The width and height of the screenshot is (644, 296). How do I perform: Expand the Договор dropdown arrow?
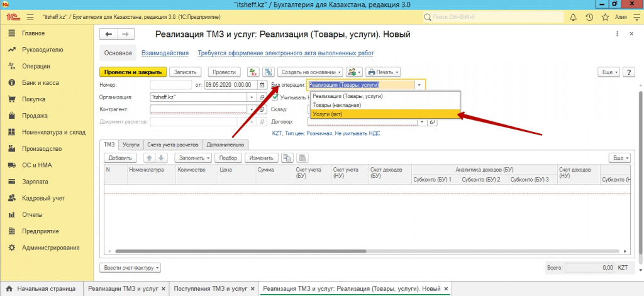point(422,122)
